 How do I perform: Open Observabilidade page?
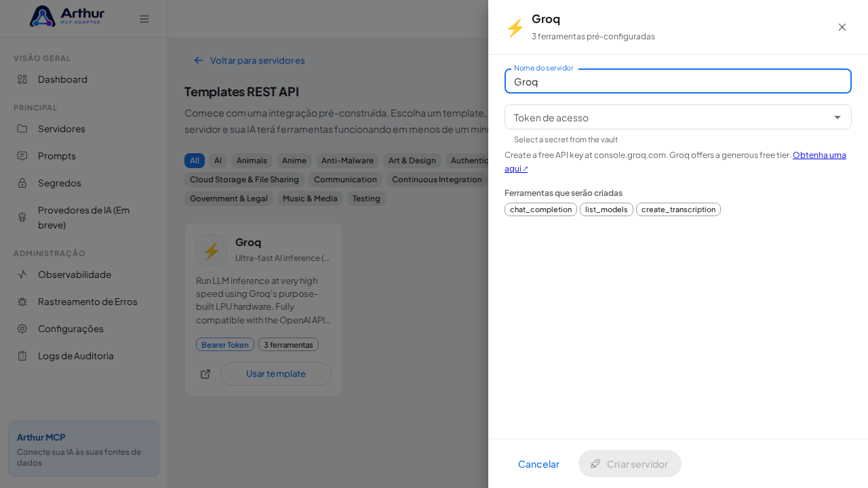83,274
